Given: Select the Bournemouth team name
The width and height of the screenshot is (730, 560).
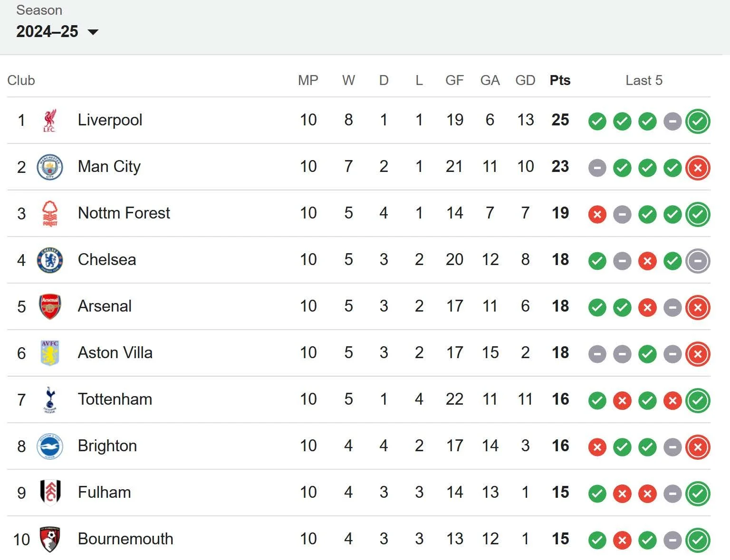Looking at the screenshot, I should pos(125,539).
